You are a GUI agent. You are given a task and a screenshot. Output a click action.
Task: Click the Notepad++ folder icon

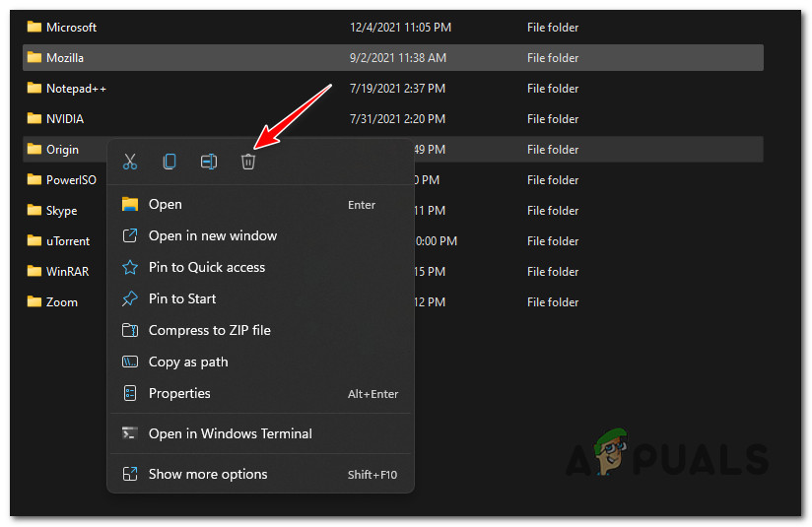pos(34,88)
